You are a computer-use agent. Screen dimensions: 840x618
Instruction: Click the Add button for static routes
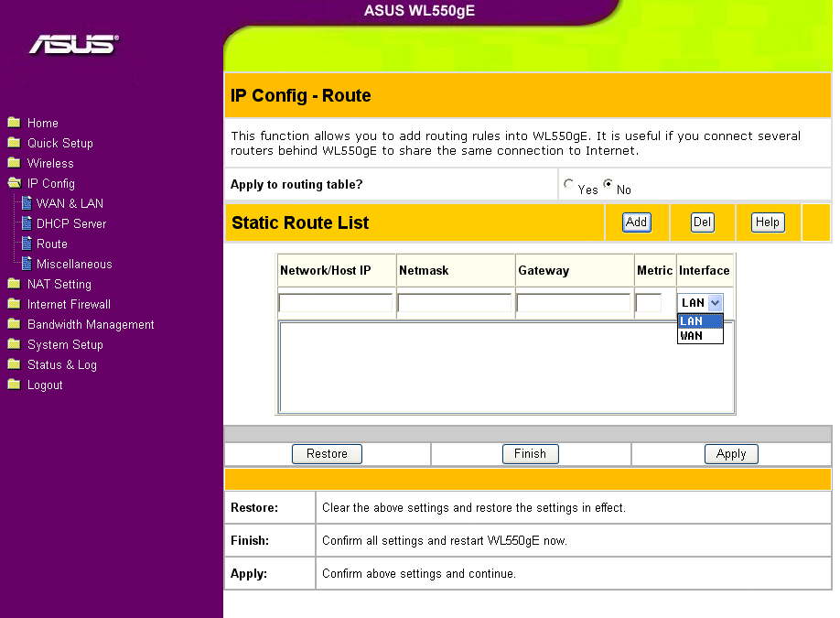(x=637, y=222)
